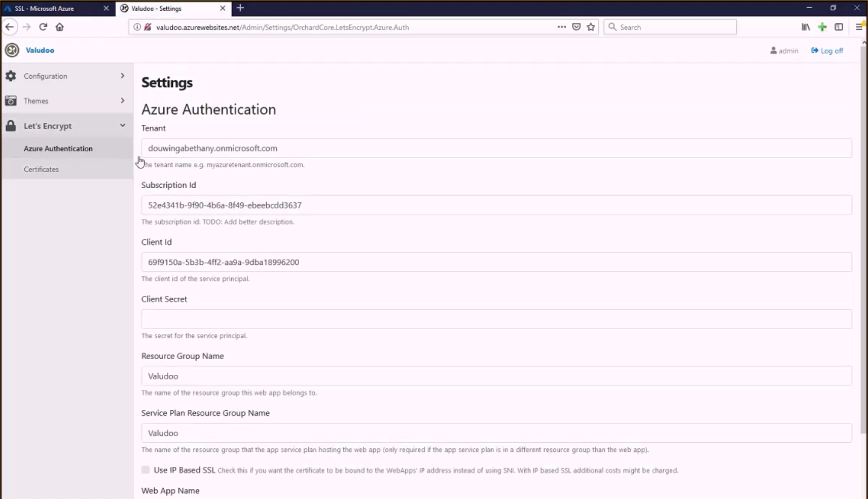Click the insecure connection lock icon
Screen dimensions: 868x499
click(x=148, y=27)
